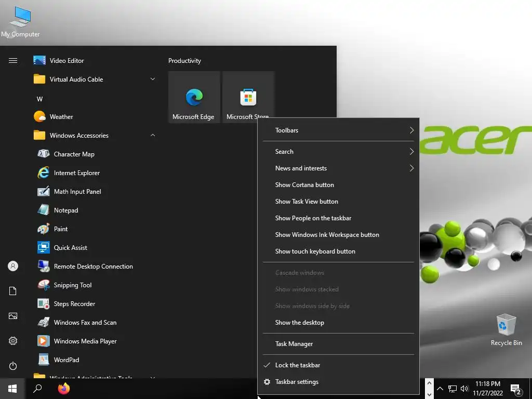The width and height of the screenshot is (532, 399).
Task: Toggle Lock the taskbar option
Action: [338, 365]
